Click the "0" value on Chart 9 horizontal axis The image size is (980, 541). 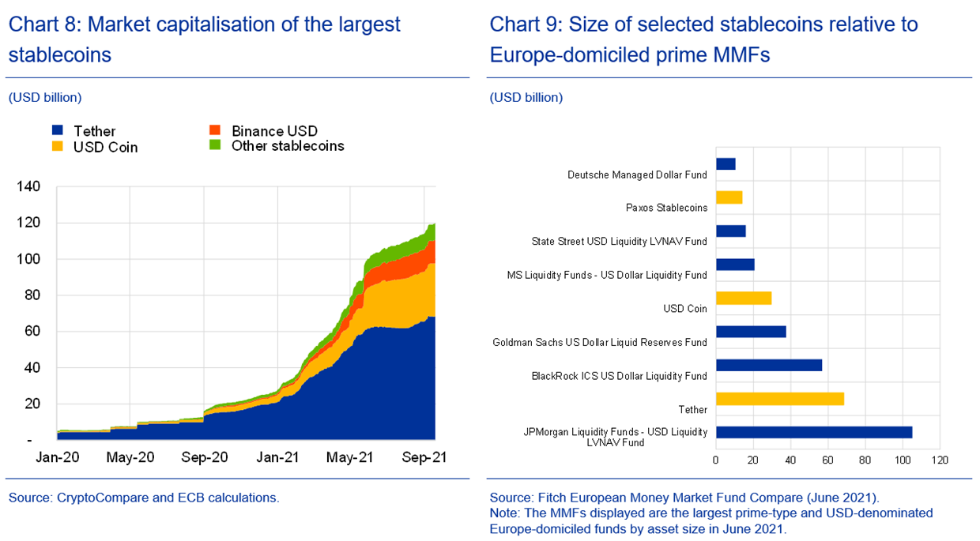pos(716,460)
